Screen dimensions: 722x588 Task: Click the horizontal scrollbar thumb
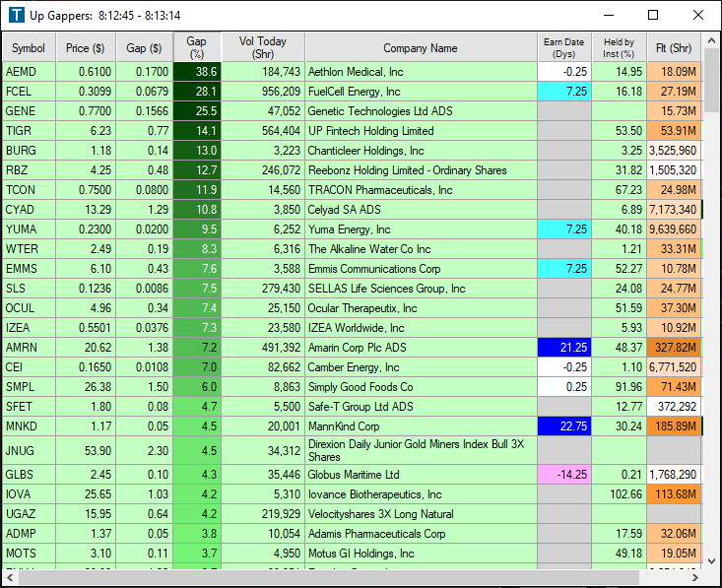tap(329, 577)
